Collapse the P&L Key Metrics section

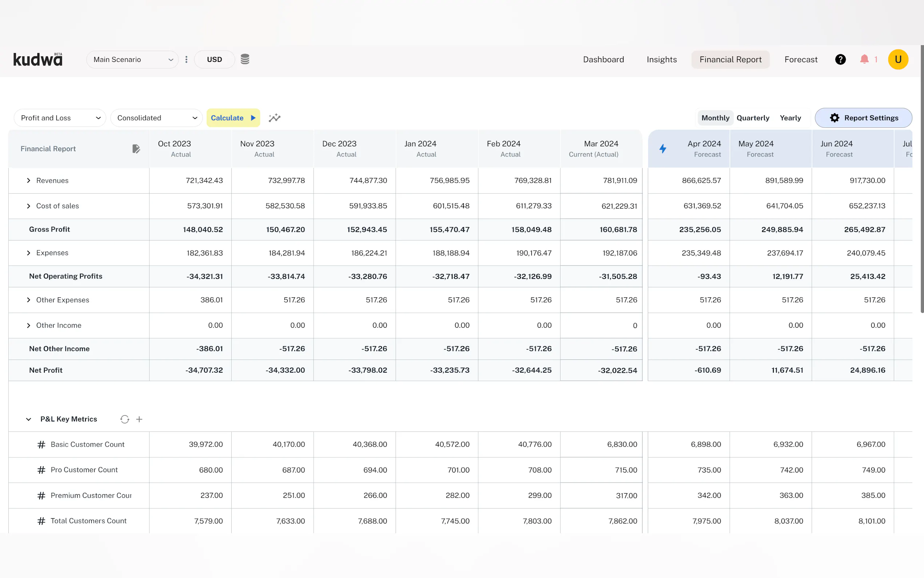[29, 419]
